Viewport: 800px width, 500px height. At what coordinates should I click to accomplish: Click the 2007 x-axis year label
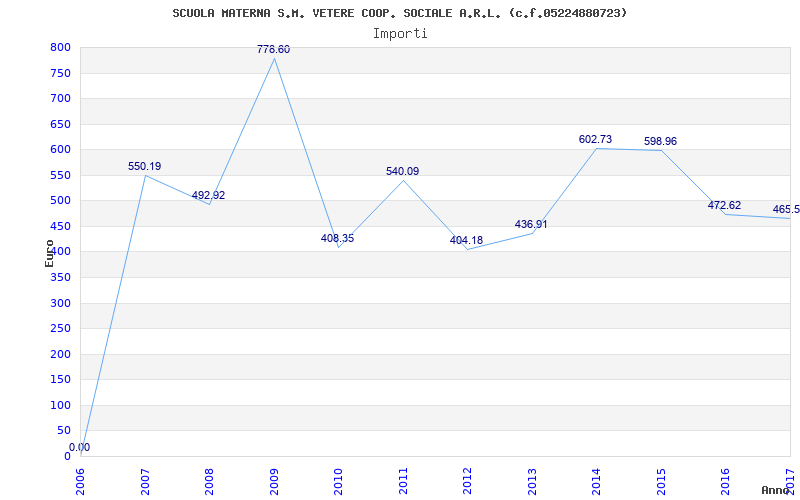pos(145,482)
